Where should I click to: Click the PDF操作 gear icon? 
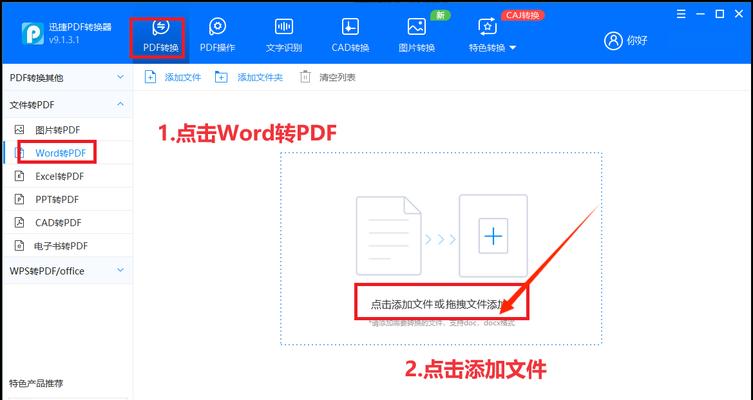click(x=218, y=26)
